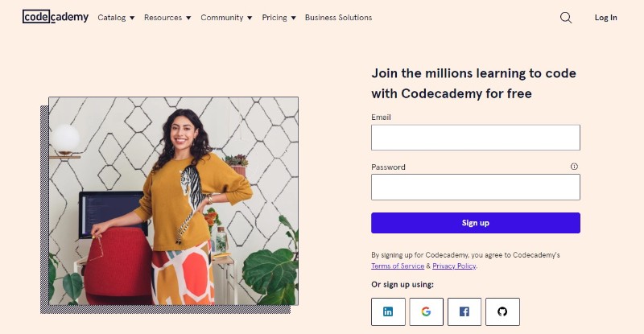
Task: Click the woman in sweater photo
Action: pyautogui.click(x=174, y=201)
